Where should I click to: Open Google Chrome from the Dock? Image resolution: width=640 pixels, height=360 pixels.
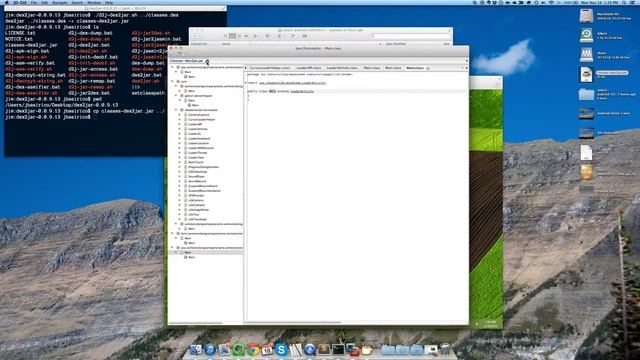click(x=253, y=349)
